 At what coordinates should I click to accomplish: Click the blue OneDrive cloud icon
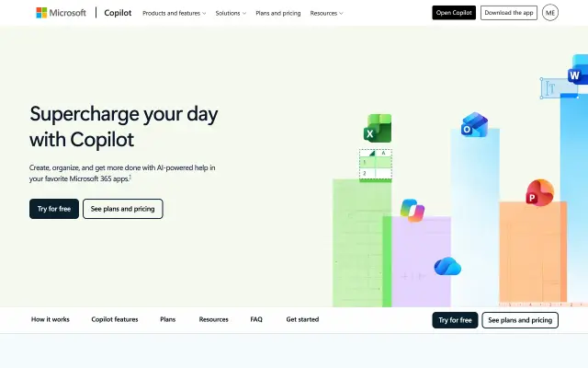coord(447,266)
